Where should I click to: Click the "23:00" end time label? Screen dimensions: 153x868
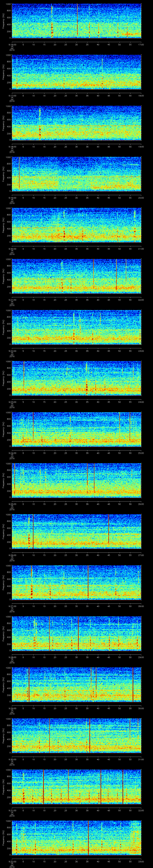tap(141, 351)
